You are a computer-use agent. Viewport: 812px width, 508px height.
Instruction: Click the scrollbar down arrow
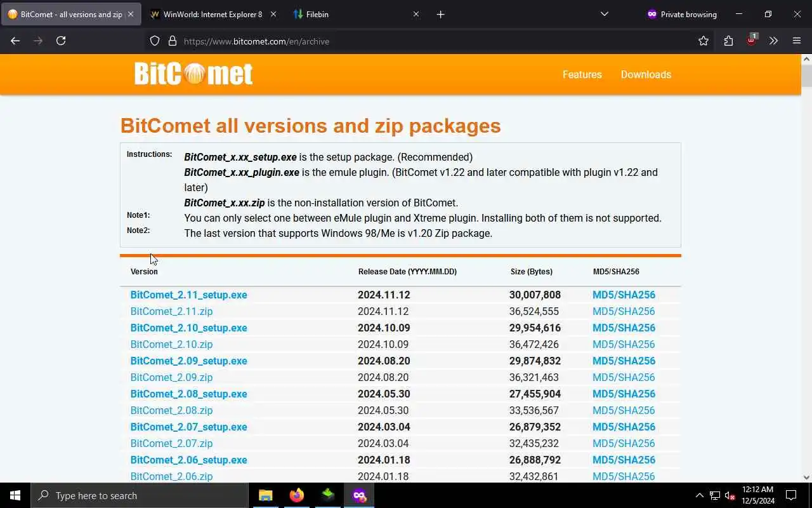pos(806,477)
